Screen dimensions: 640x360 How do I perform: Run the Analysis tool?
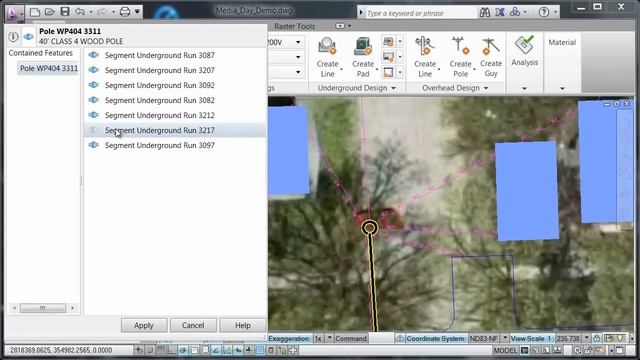tap(524, 51)
